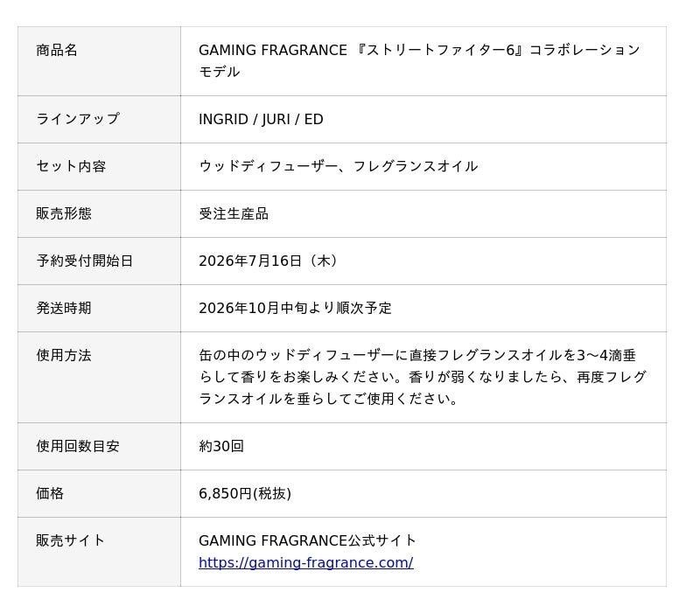Click the 発送時期 label cell
The image size is (700, 613).
coord(99,309)
